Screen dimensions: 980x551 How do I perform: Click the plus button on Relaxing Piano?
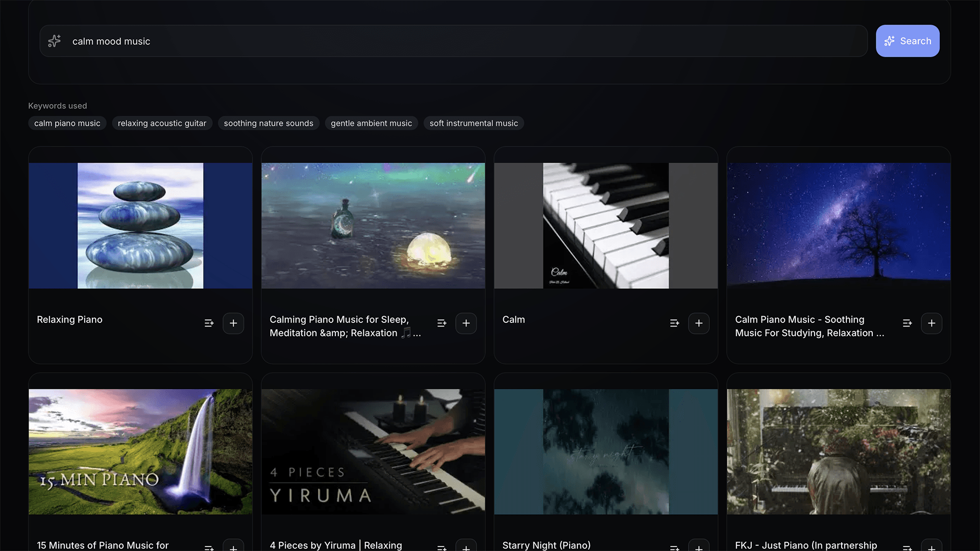[x=233, y=323]
